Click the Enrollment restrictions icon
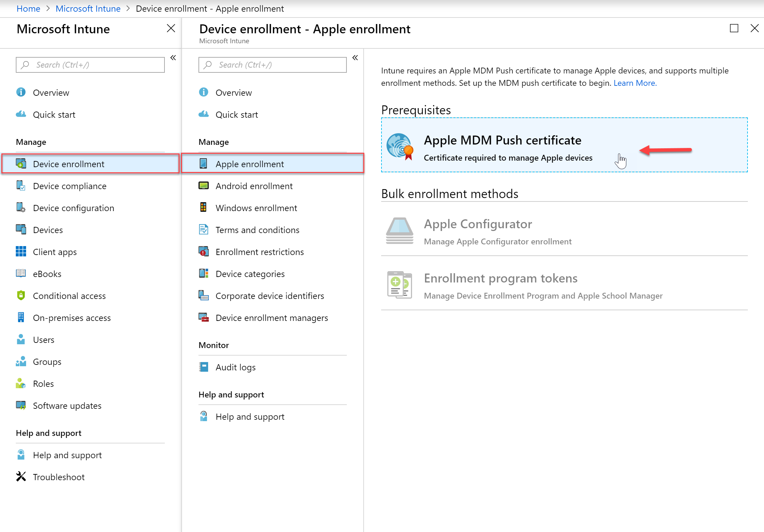The image size is (764, 532). tap(204, 252)
